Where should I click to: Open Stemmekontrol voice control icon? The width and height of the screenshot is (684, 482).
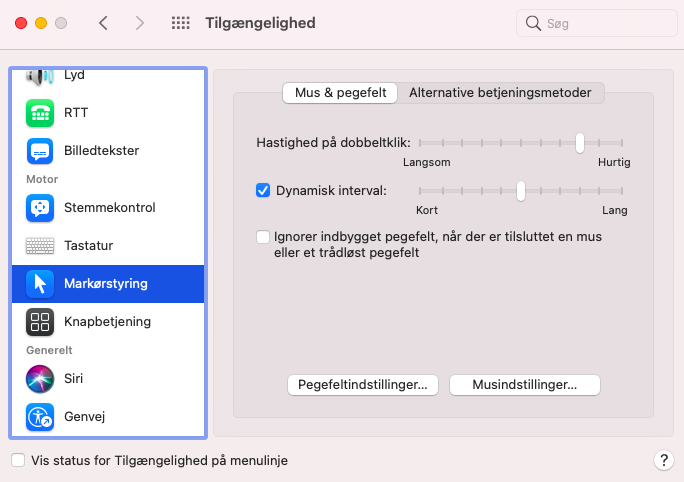pyautogui.click(x=40, y=208)
